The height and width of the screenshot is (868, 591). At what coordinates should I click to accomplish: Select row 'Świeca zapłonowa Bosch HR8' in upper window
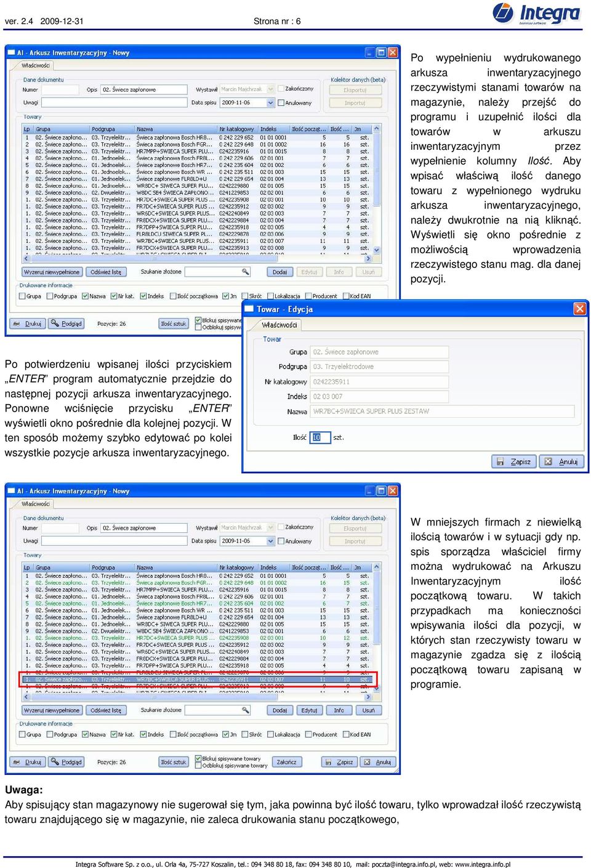tap(198, 138)
